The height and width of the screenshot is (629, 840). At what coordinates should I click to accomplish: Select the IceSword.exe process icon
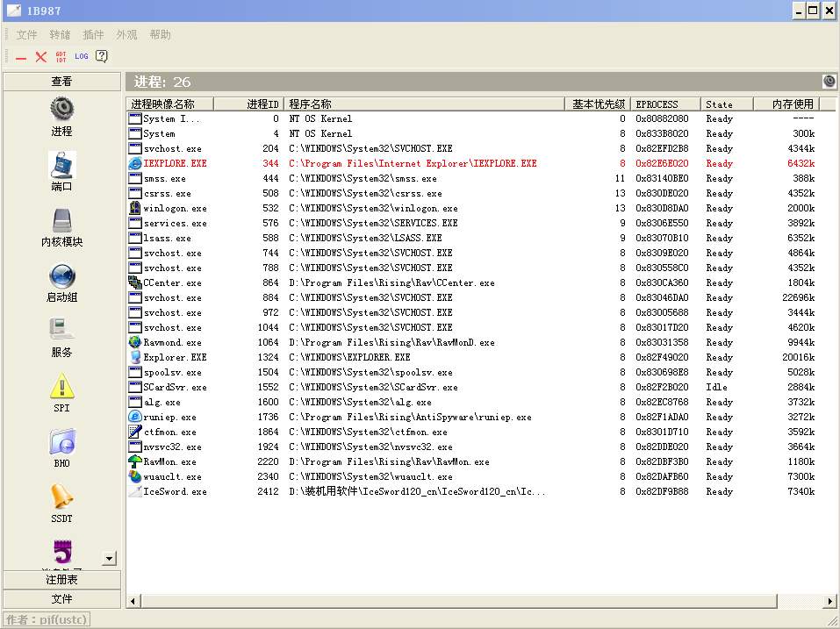pos(135,491)
